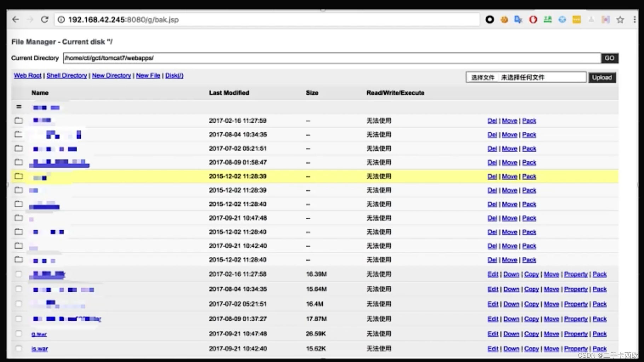The image size is (644, 362).
Task: Open the Shell Directory link
Action: 67,75
